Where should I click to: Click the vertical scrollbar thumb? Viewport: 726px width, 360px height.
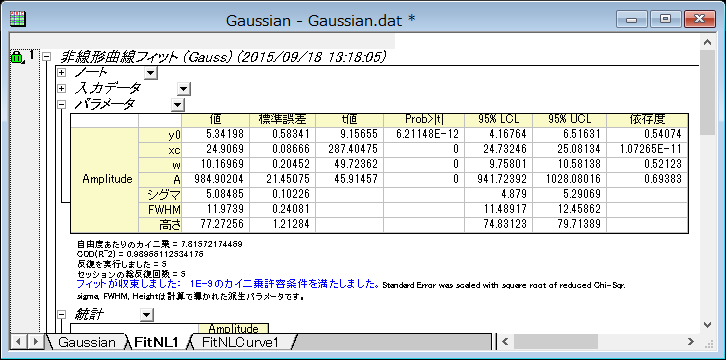point(707,93)
